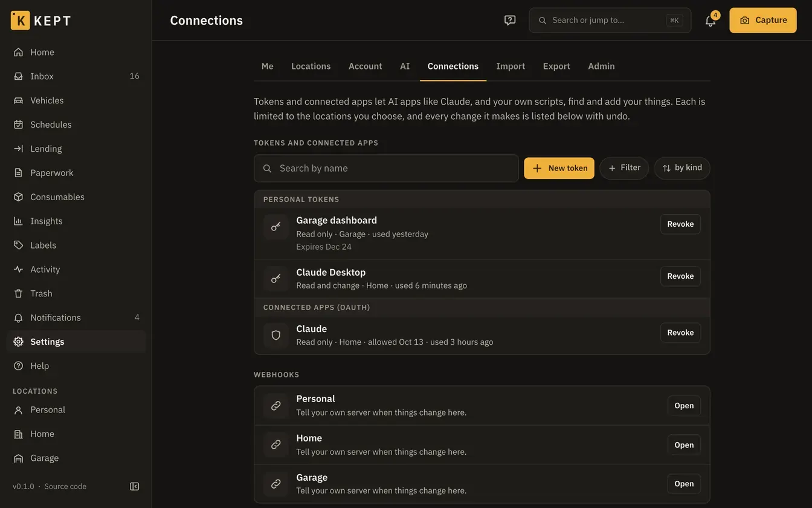Collapse the sidebar panel icon

click(135, 486)
